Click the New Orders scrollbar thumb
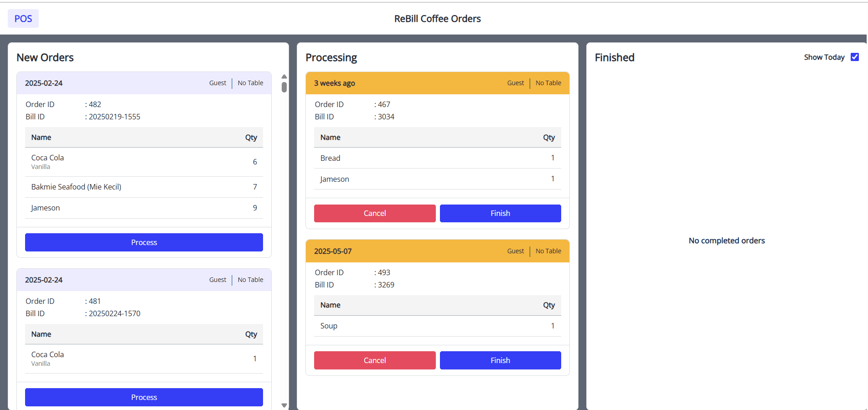 click(284, 87)
